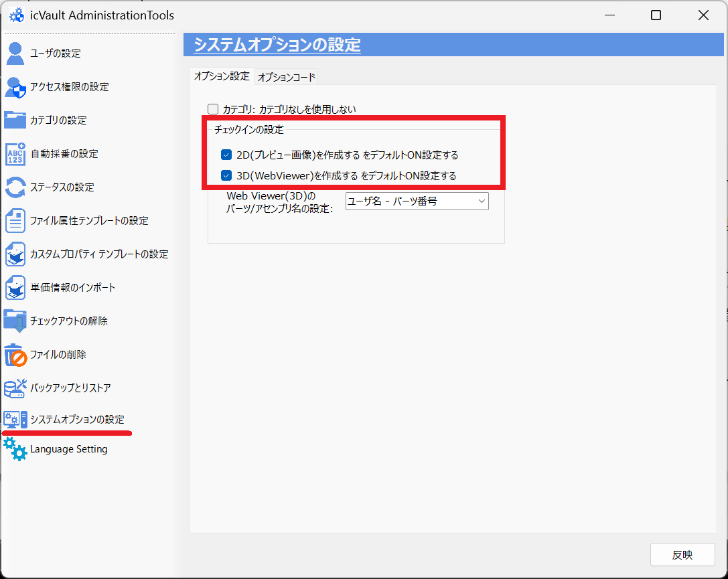The image size is (728, 579).
Task: Click the 反映 (Apply) button
Action: tap(682, 554)
